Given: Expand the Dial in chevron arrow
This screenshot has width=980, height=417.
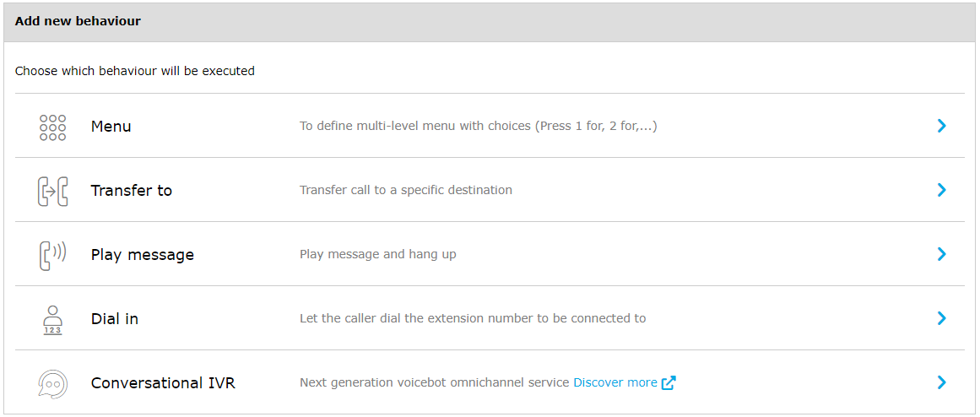Looking at the screenshot, I should [x=941, y=319].
